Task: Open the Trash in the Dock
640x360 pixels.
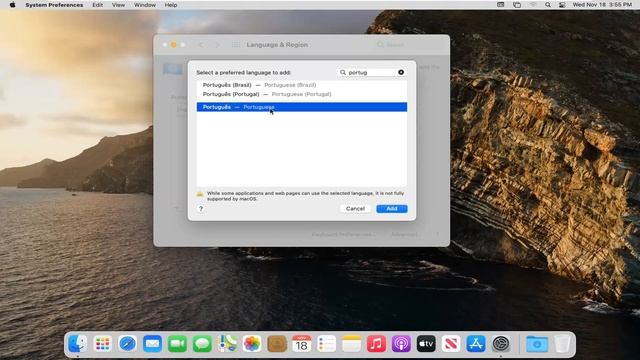Action: click(x=562, y=344)
